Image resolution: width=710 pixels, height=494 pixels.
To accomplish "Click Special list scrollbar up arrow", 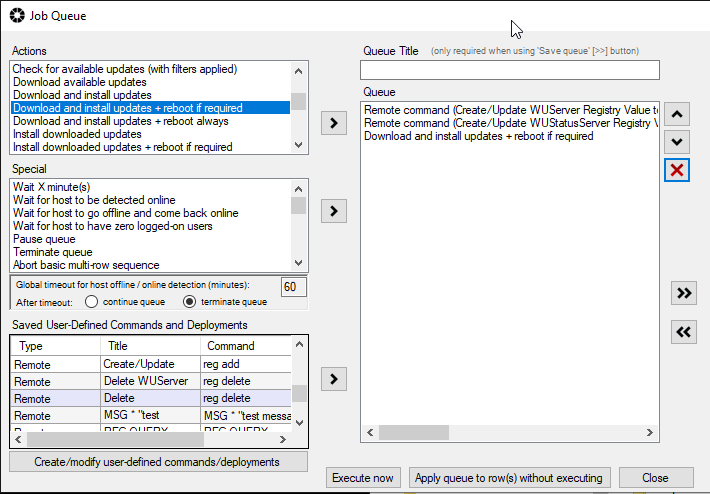I will [x=298, y=189].
